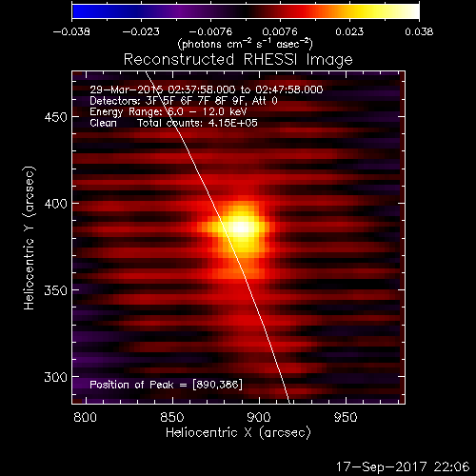
Task: Click the 'Clean' algorithm label
Action: pyautogui.click(x=103, y=123)
